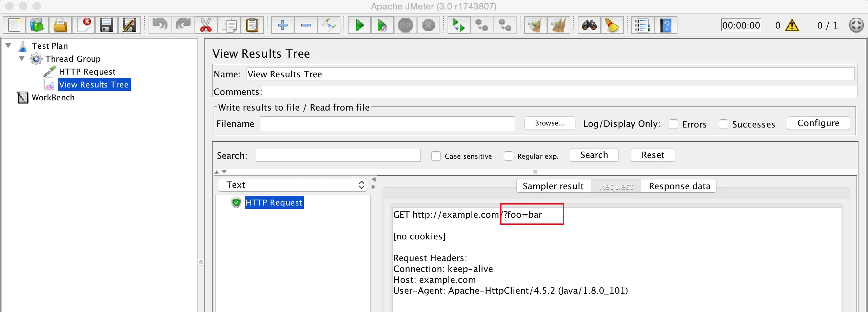Click the Configure button
868x312 pixels.
pyautogui.click(x=818, y=123)
